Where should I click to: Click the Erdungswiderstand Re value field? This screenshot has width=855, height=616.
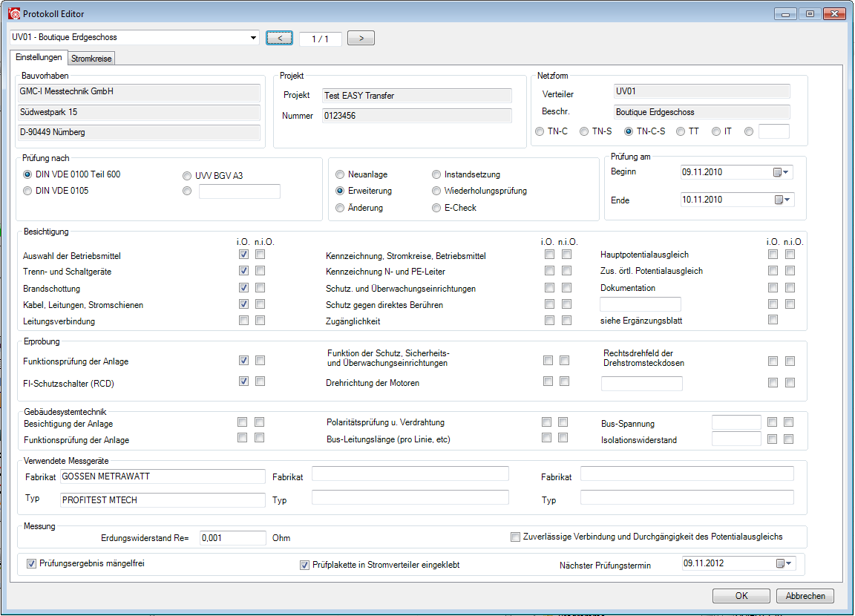(233, 538)
